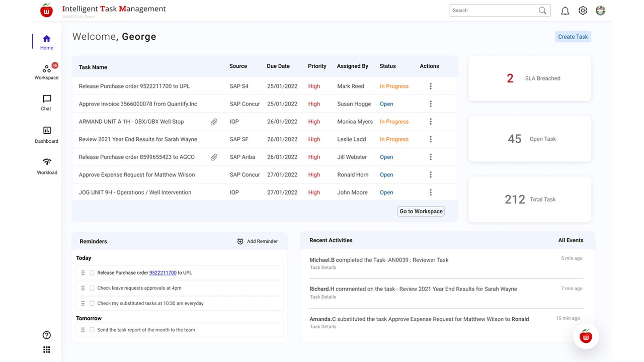Open the notifications bell icon

tap(565, 11)
